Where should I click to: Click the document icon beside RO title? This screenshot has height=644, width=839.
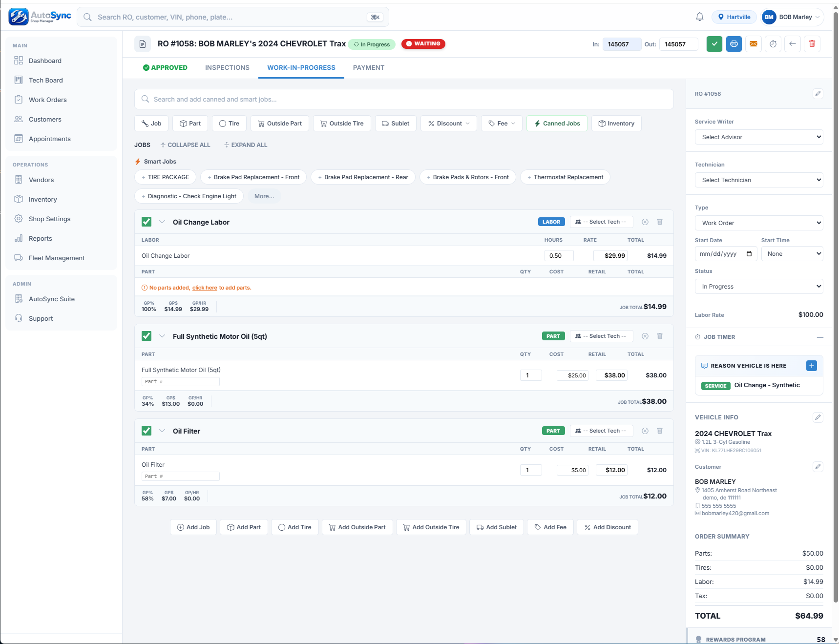pos(143,44)
